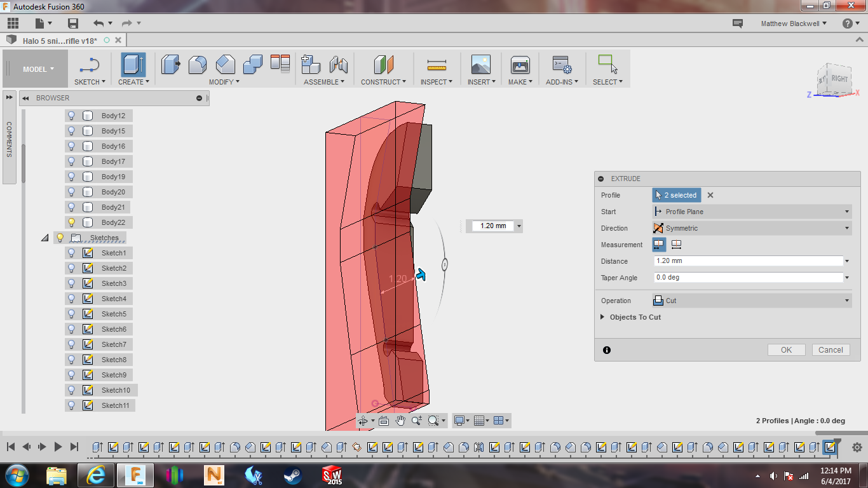Select Whole Length measurement option
The image size is (868, 488).
coord(677,245)
